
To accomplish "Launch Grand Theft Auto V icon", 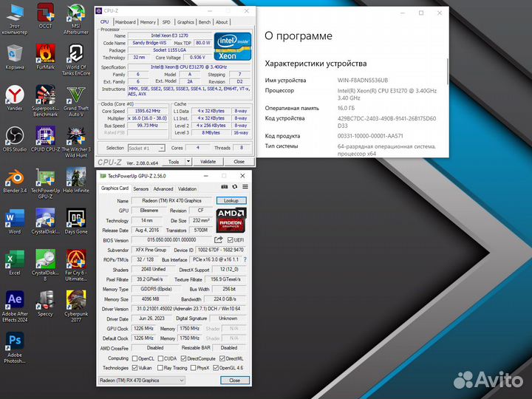I will click(76, 101).
